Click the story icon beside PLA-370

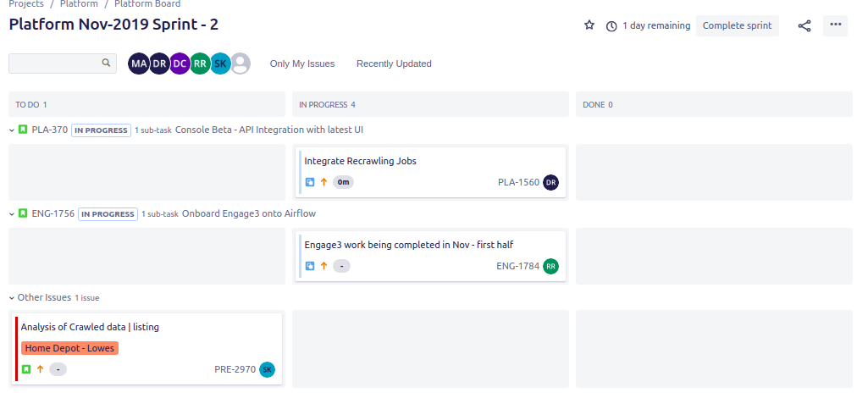(23, 130)
